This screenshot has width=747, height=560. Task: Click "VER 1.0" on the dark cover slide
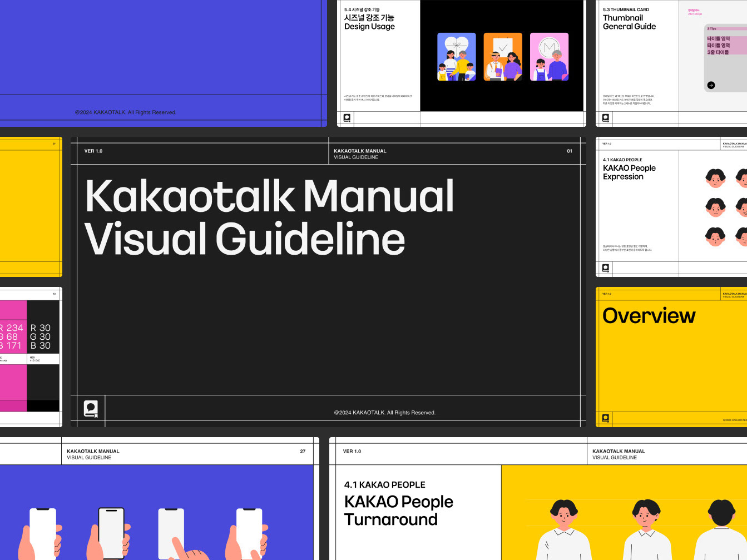pos(93,151)
